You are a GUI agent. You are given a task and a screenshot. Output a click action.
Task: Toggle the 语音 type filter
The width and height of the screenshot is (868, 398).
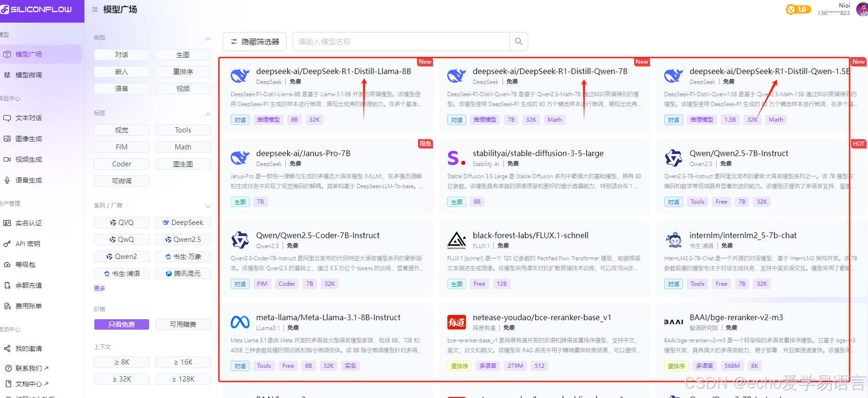coord(122,89)
